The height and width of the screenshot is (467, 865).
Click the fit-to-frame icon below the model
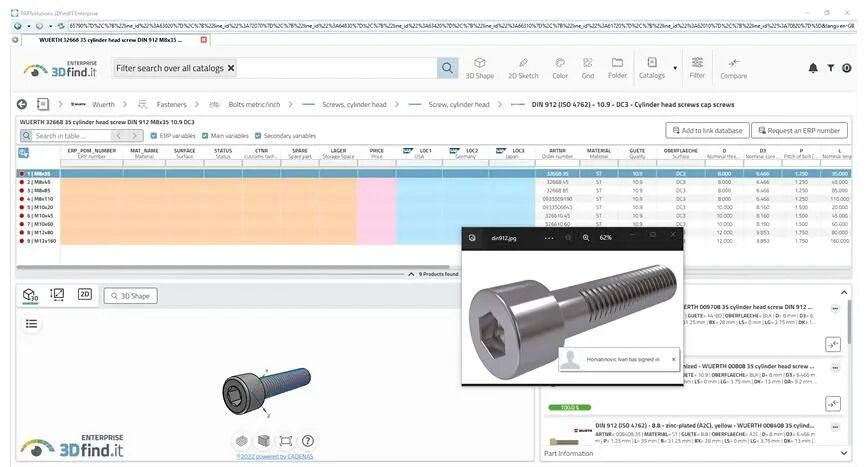pyautogui.click(x=285, y=441)
